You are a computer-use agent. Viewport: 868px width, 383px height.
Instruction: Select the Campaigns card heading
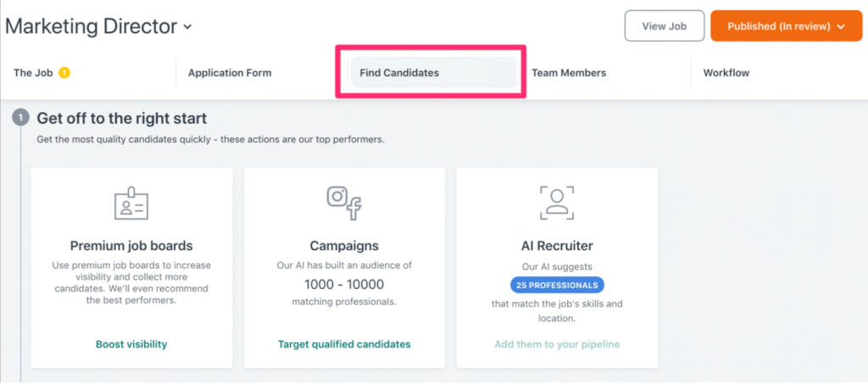coord(344,246)
